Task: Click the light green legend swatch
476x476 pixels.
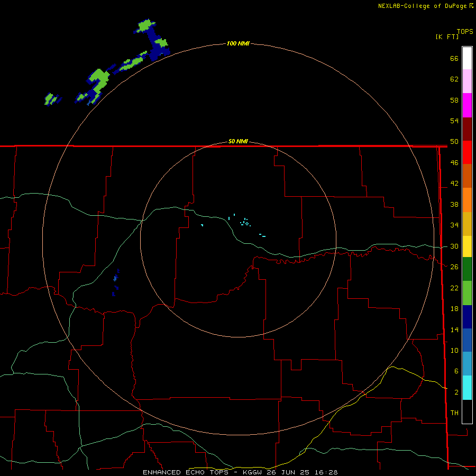Action: (x=467, y=293)
